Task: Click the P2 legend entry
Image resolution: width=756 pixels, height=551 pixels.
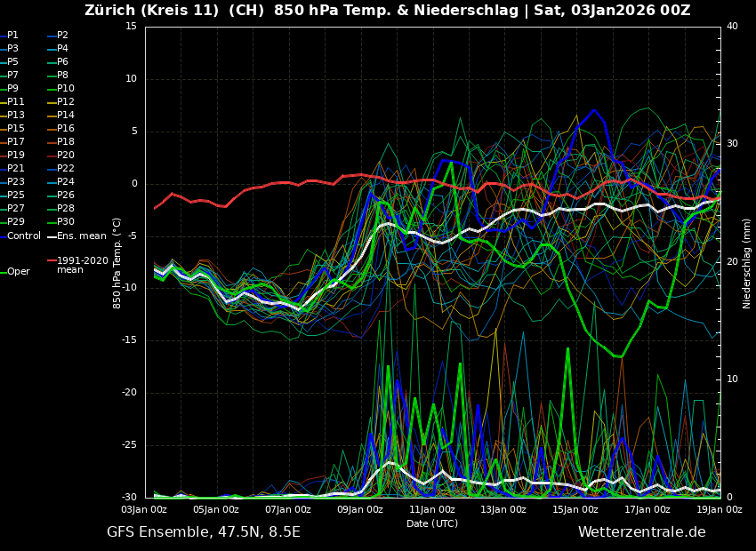Action: (62, 36)
